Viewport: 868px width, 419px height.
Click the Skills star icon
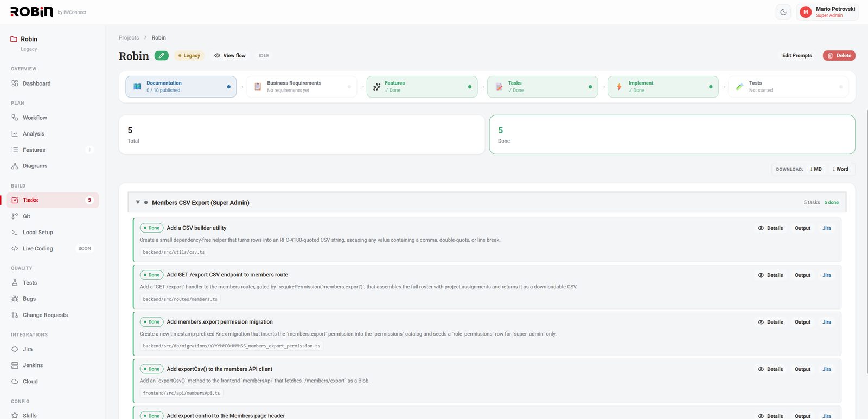(x=15, y=416)
